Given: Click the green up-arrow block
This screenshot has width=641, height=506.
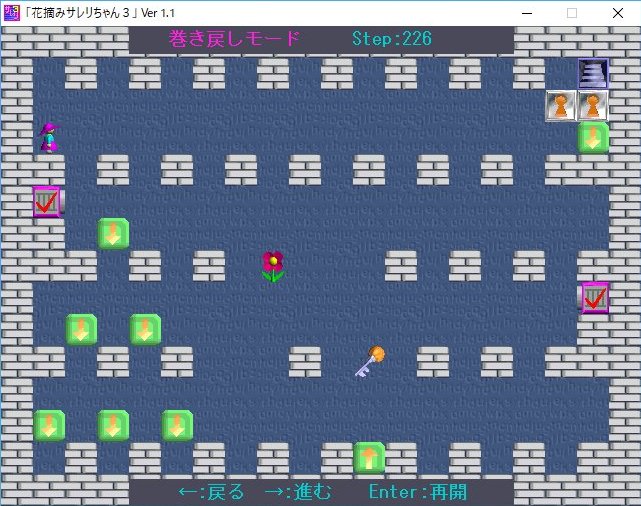Looking at the screenshot, I should 369,458.
